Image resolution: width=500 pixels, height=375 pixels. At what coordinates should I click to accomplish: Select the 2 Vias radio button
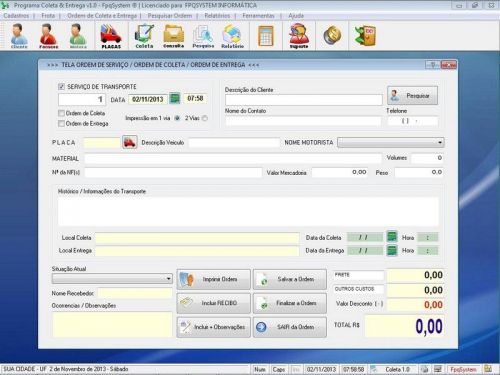pos(205,118)
